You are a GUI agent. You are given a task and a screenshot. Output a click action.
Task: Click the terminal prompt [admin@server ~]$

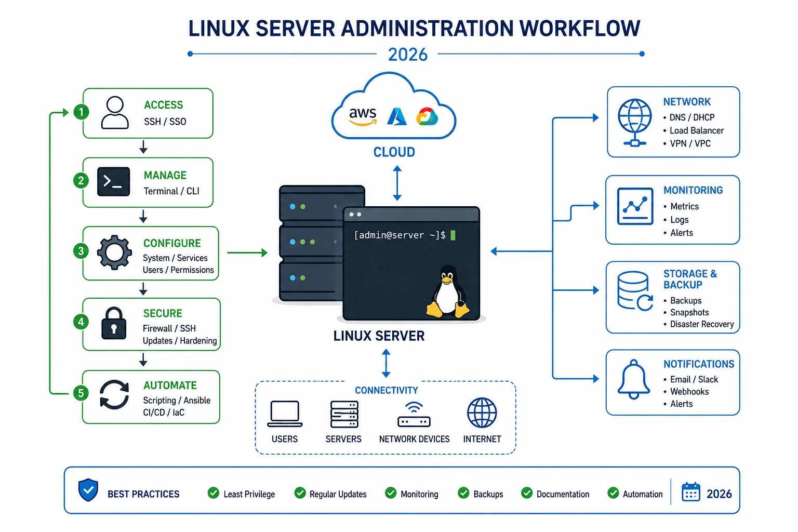[x=400, y=235]
